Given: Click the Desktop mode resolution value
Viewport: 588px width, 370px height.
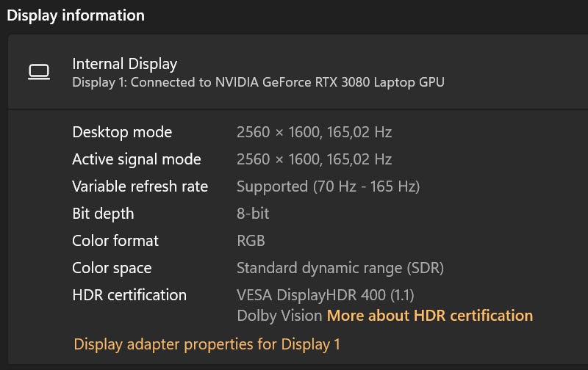Looking at the screenshot, I should pos(314,132).
